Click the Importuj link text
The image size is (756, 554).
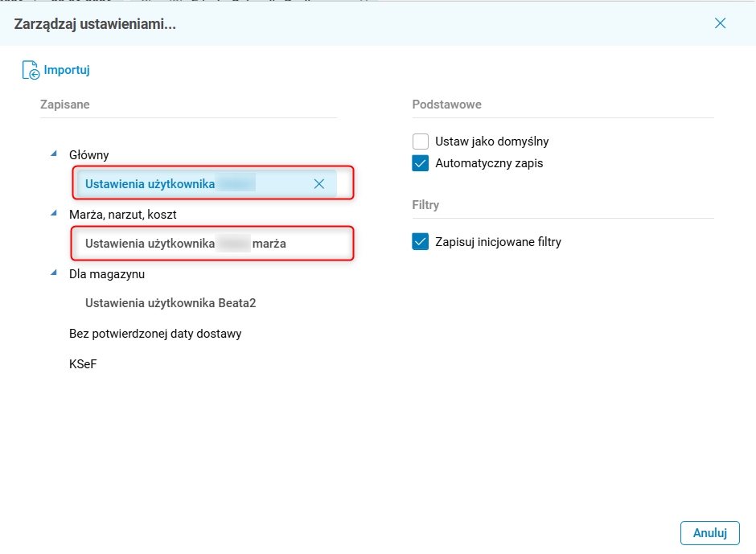[x=67, y=70]
